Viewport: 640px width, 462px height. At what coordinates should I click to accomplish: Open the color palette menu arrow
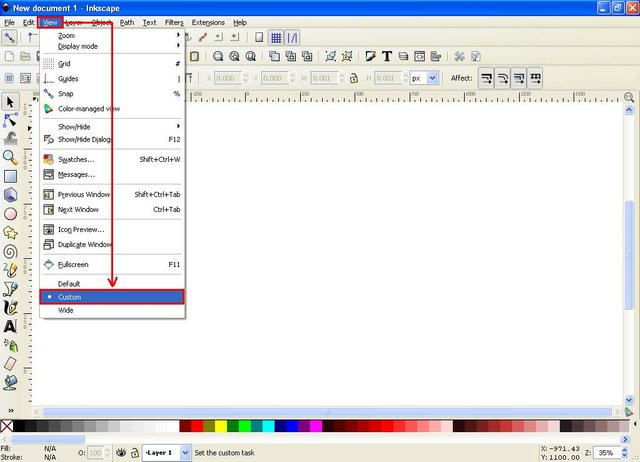coord(635,424)
